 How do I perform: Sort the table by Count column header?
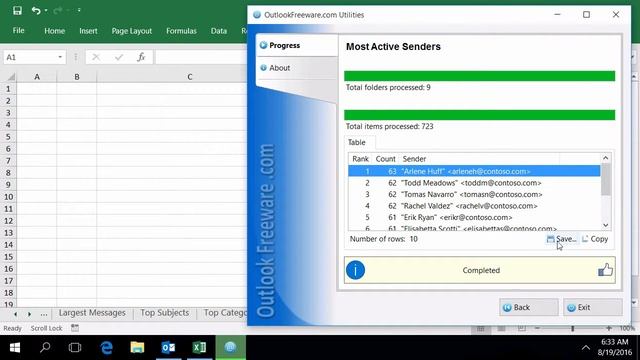385,159
